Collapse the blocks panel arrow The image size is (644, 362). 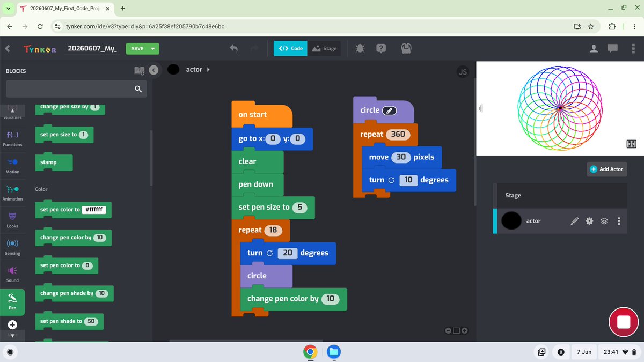pos(154,70)
